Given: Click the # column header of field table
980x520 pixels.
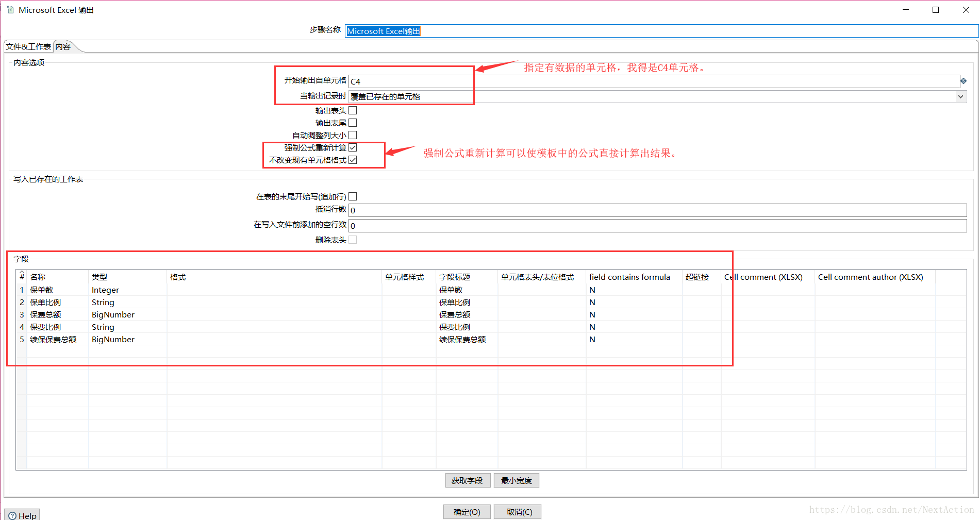Looking at the screenshot, I should point(22,277).
